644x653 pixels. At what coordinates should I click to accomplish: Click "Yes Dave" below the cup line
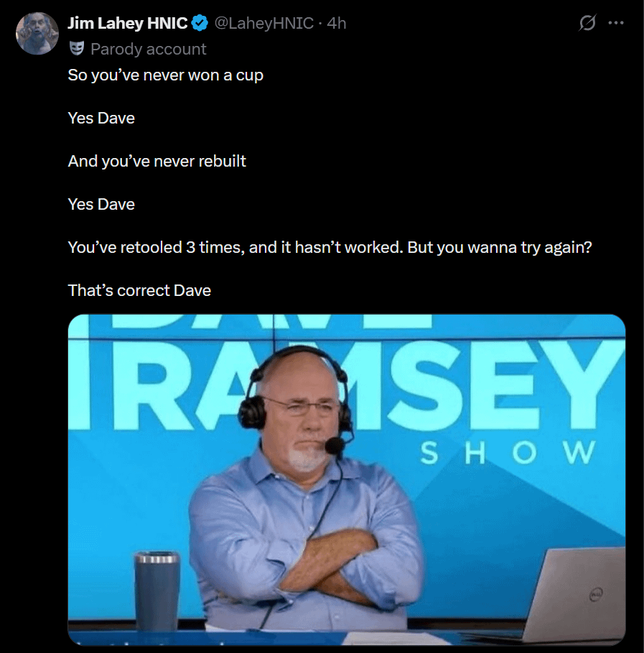pos(101,119)
